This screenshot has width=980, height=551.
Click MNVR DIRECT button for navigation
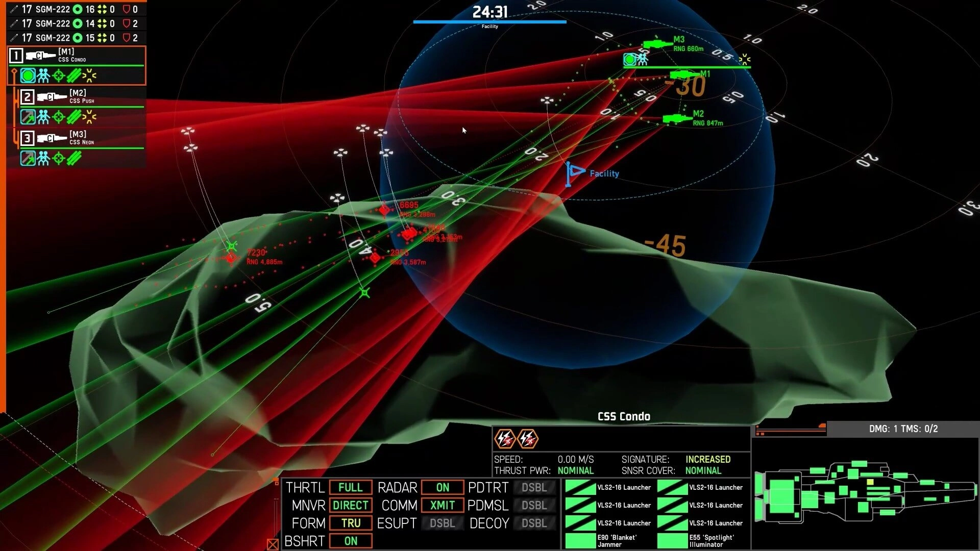(349, 505)
